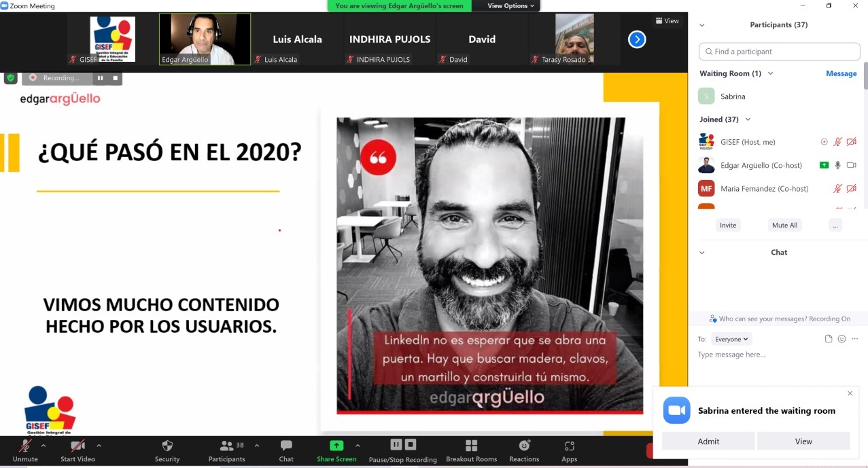Start Video with the camera button
This screenshot has width=868, height=468.
77,446
